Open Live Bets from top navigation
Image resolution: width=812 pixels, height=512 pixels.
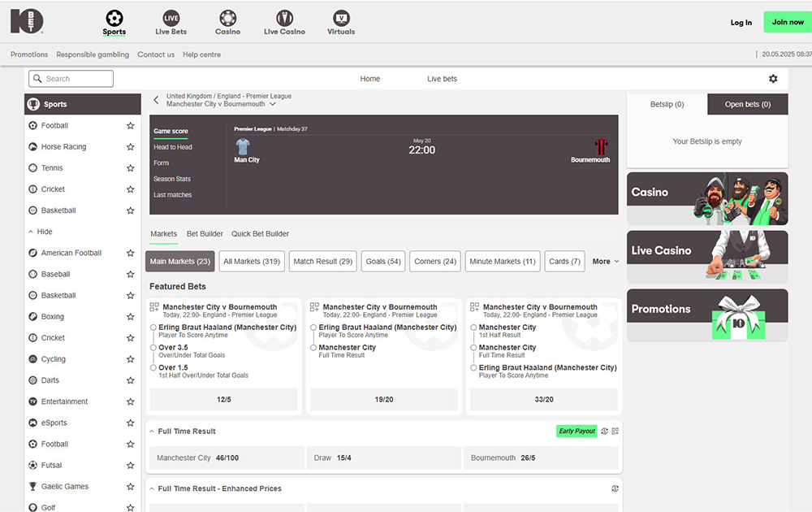[171, 23]
